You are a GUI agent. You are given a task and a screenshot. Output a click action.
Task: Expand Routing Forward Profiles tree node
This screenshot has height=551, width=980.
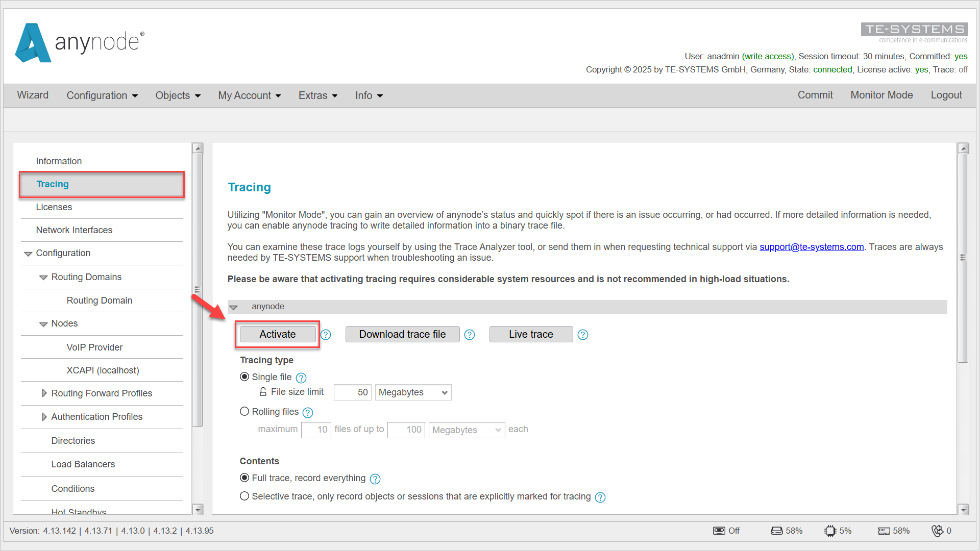pyautogui.click(x=44, y=393)
